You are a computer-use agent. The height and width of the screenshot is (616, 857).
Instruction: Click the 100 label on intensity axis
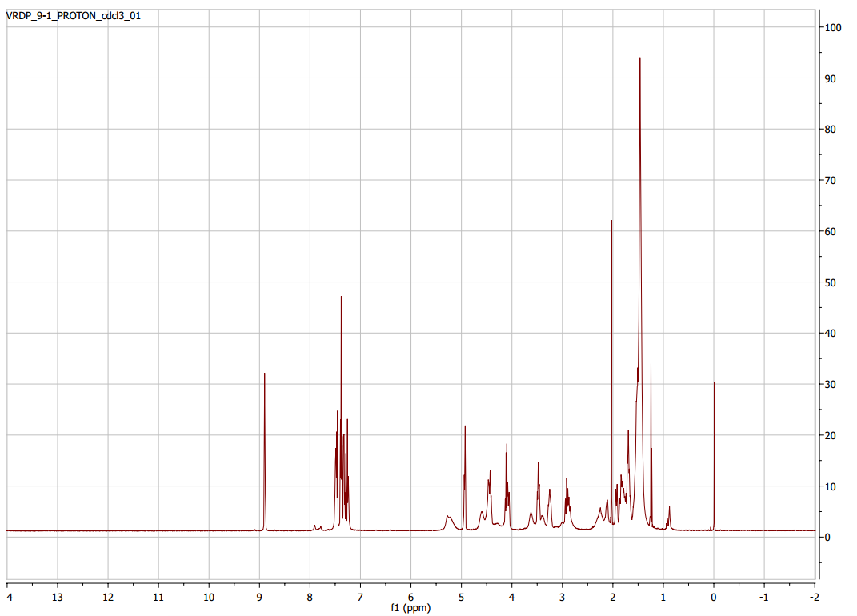point(834,27)
